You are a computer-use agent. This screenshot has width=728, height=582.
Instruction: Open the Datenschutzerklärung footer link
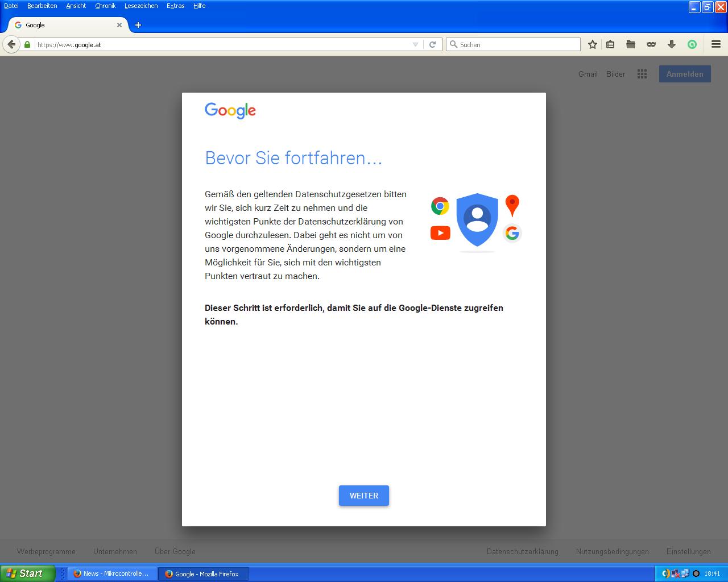(523, 551)
